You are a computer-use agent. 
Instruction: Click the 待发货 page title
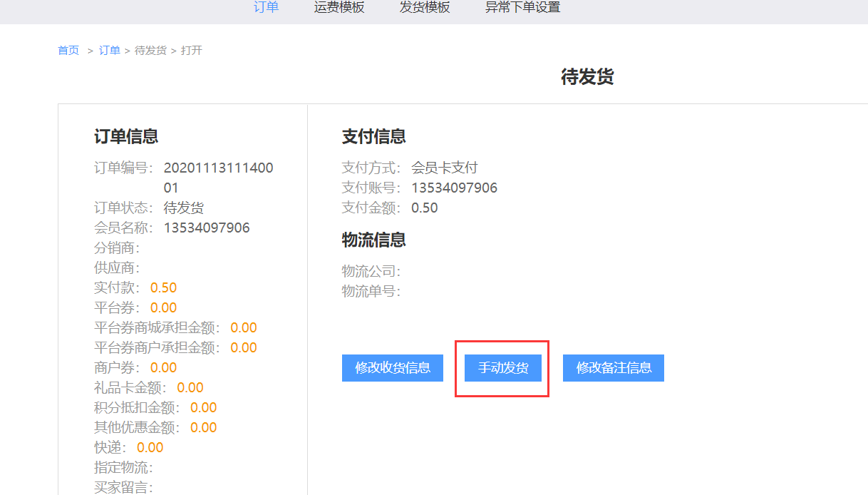click(x=587, y=78)
